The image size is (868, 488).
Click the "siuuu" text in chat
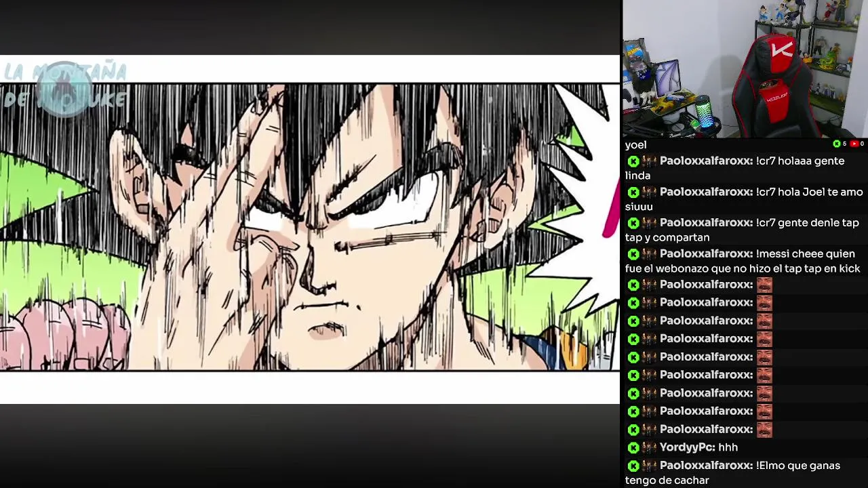coord(639,207)
